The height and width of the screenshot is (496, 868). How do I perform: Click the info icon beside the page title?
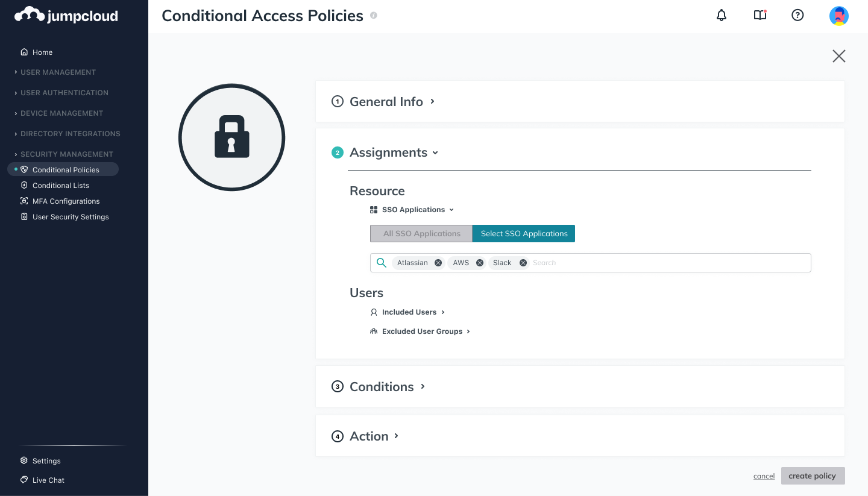click(374, 16)
